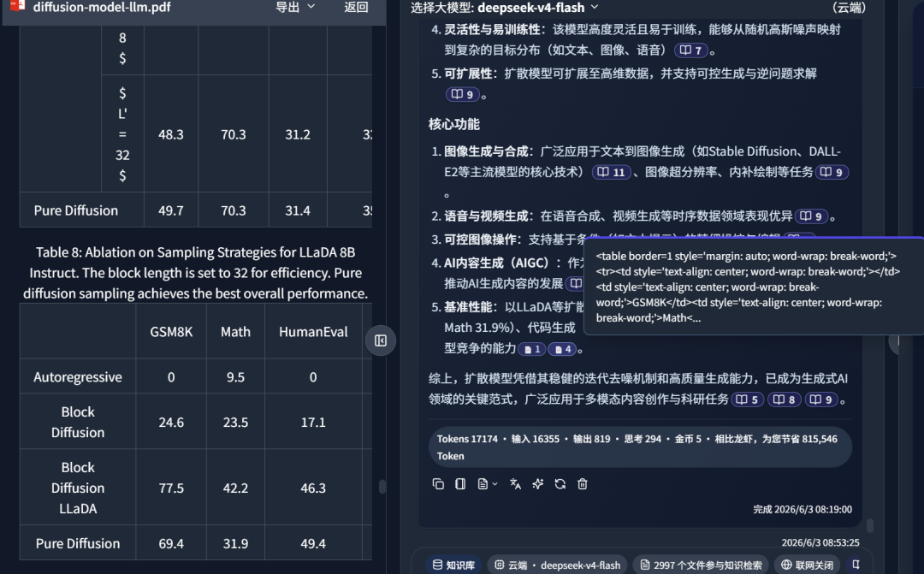This screenshot has height=574, width=924.
Task: Click the chat panel vertical scrollbar thumb
Action: (x=870, y=524)
